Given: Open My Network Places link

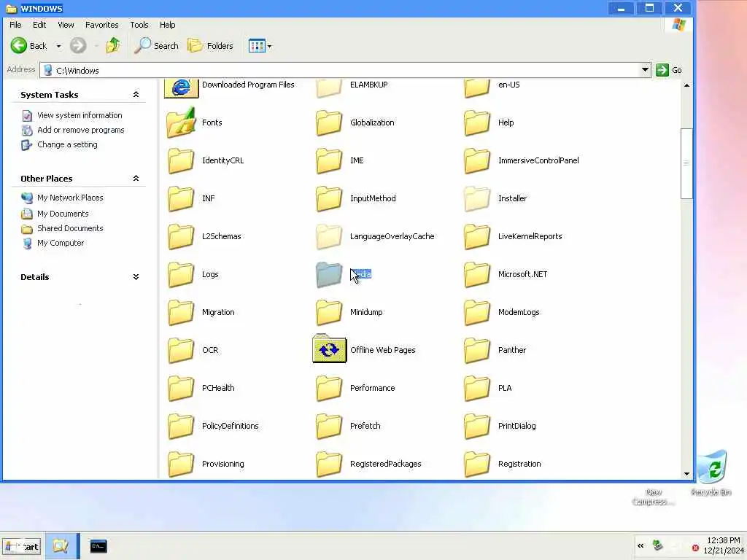Looking at the screenshot, I should click(x=70, y=198).
